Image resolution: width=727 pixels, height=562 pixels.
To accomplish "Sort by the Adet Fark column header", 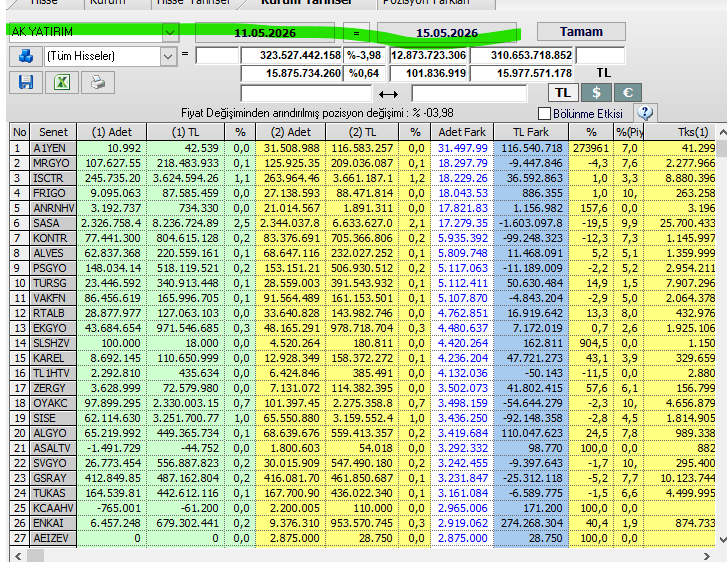I will [x=462, y=132].
